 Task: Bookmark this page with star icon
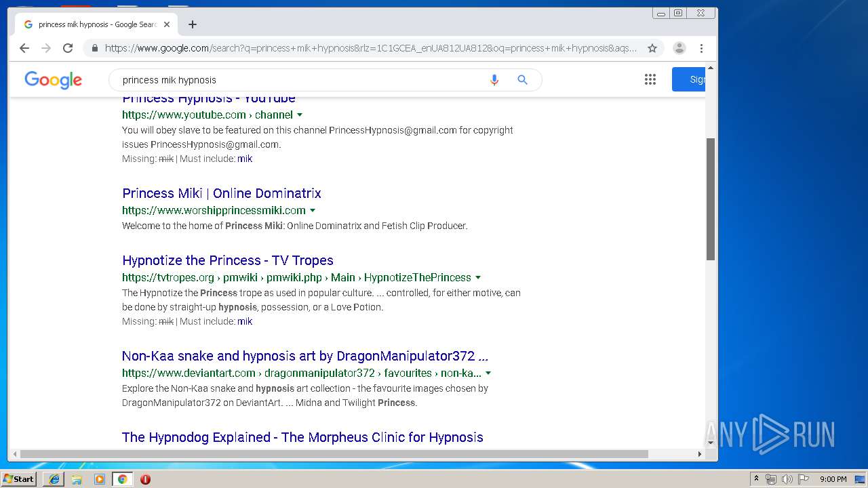coord(652,48)
